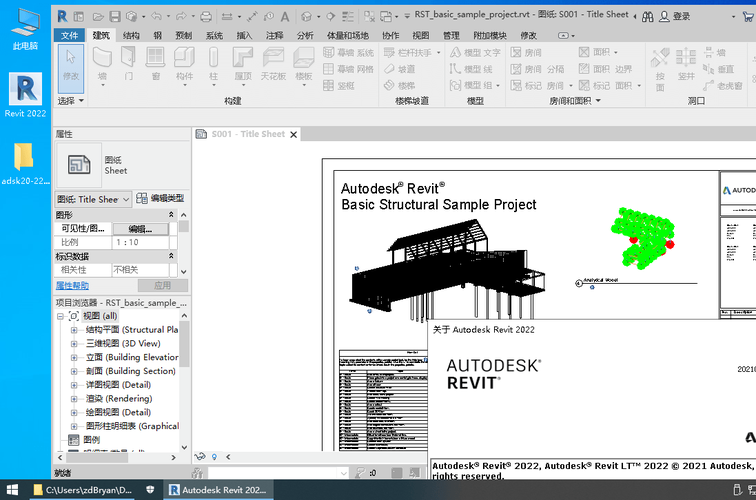Collapse the 图形 properties group
756x500 pixels.
point(171,215)
